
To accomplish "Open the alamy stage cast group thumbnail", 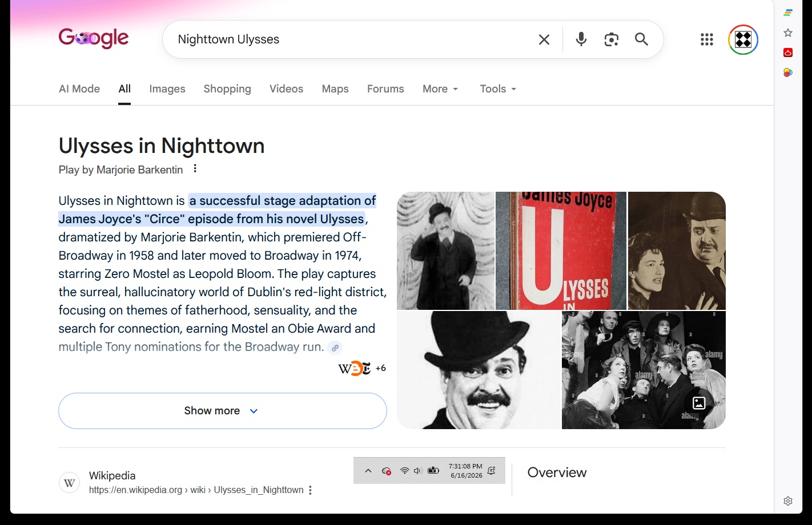I will [x=644, y=370].
